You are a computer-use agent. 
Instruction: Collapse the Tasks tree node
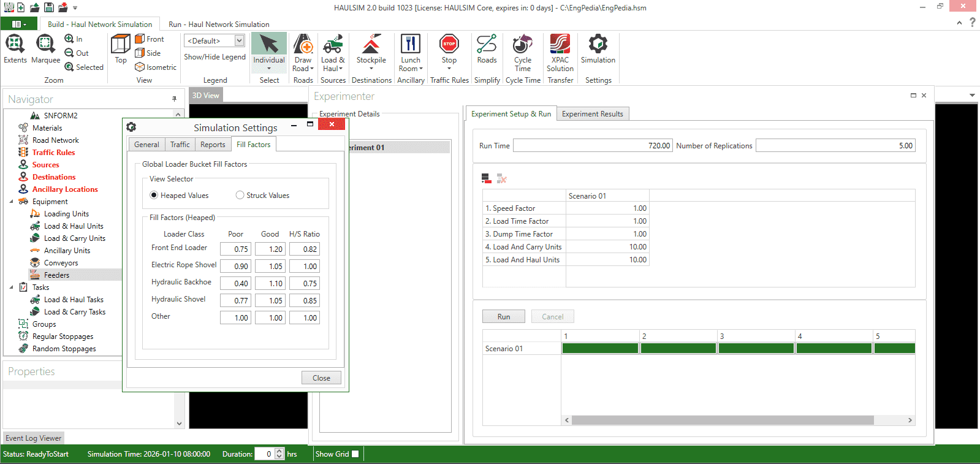[11, 287]
